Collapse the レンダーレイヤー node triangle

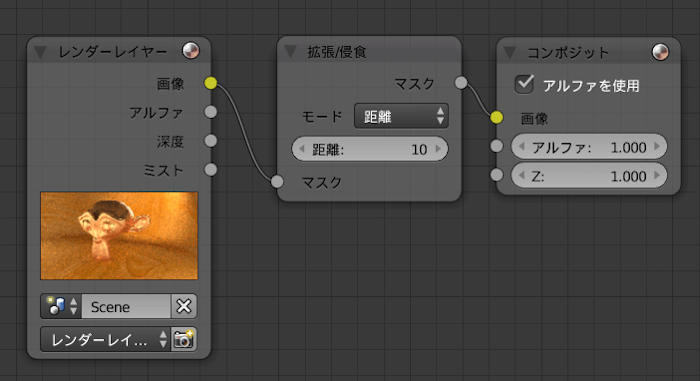click(x=40, y=52)
